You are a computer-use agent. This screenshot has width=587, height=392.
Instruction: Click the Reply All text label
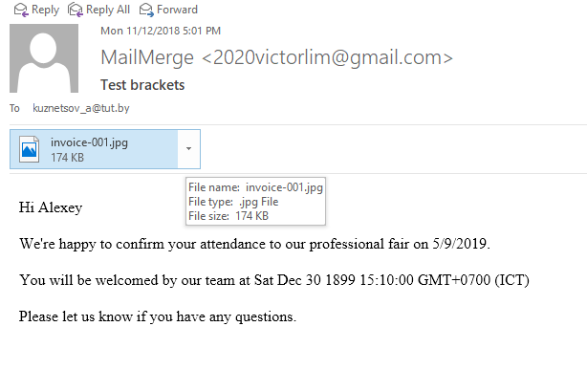pyautogui.click(x=108, y=10)
